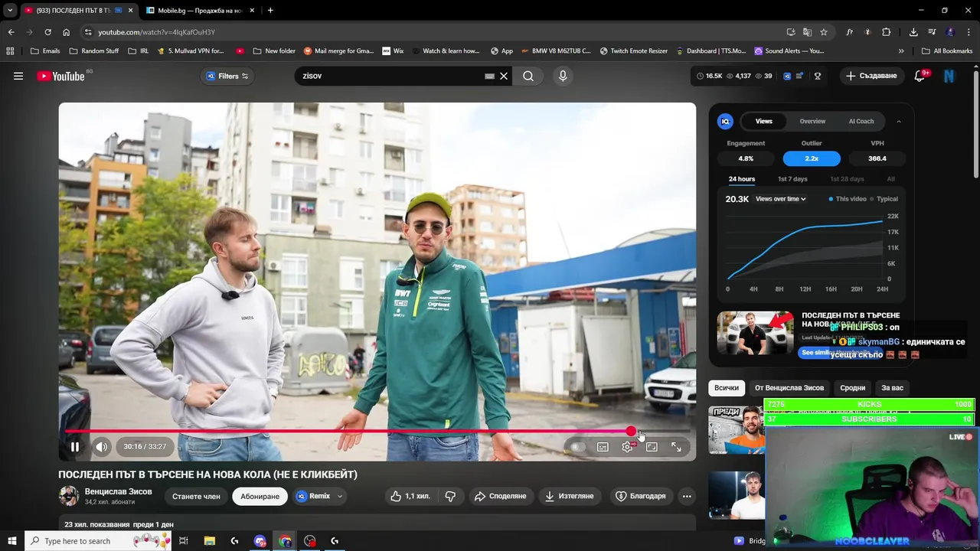The width and height of the screenshot is (980, 551).
Task: Expand hidden bookmarks with the » chevron
Action: (901, 51)
